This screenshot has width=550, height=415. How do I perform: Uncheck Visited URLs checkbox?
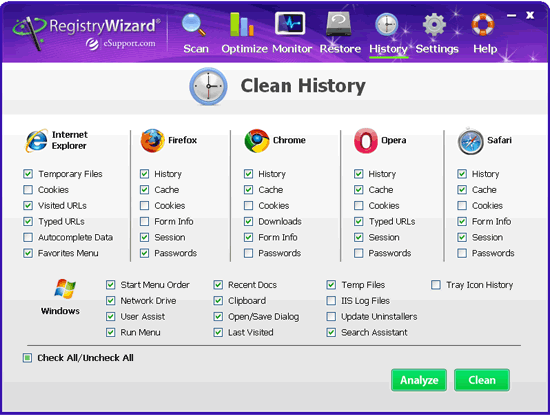[28, 206]
